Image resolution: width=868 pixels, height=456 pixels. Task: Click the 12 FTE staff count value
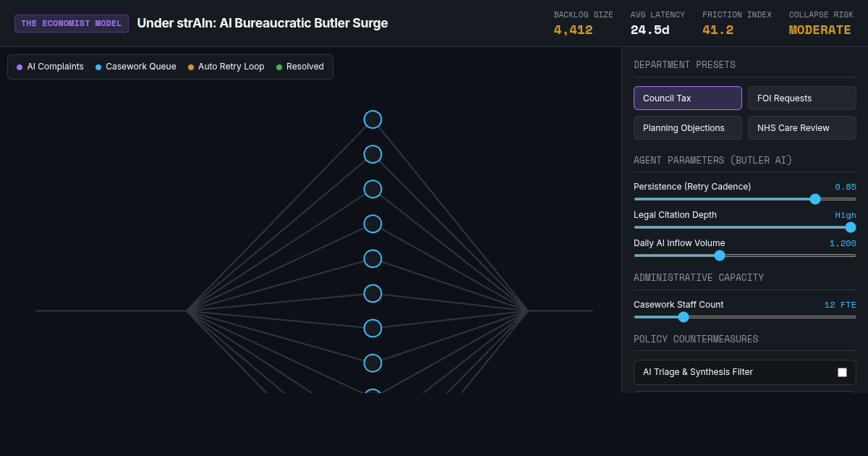tap(841, 305)
